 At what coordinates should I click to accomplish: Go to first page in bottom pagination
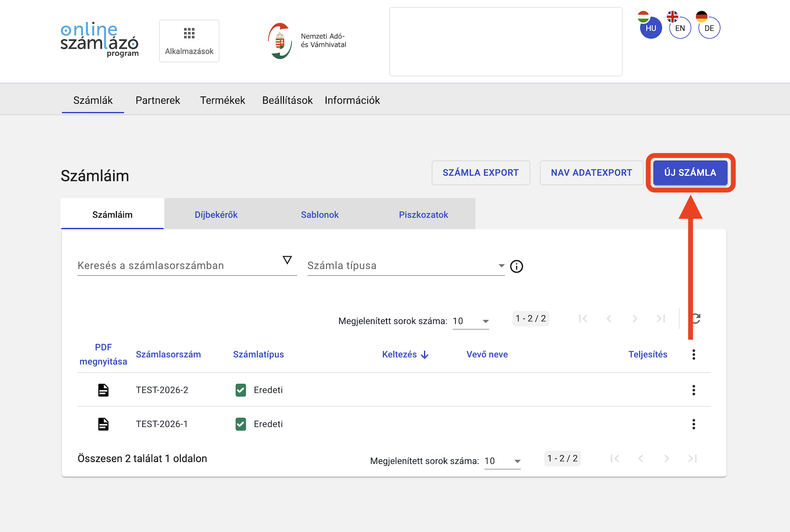[x=615, y=458]
